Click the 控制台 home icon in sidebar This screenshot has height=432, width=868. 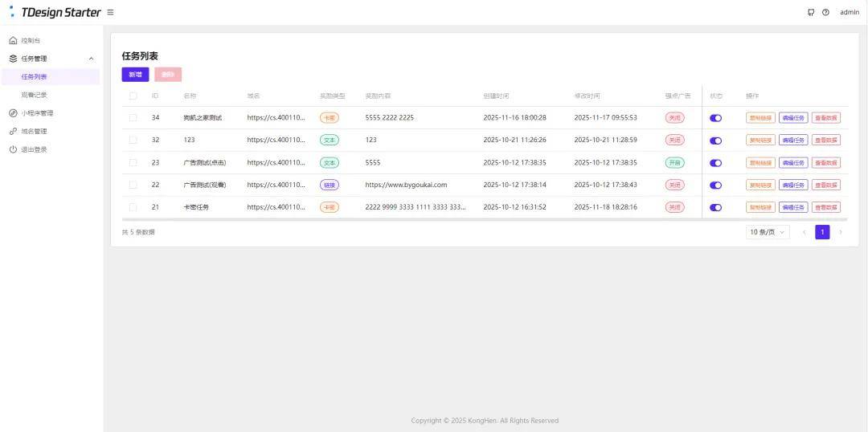(13, 40)
